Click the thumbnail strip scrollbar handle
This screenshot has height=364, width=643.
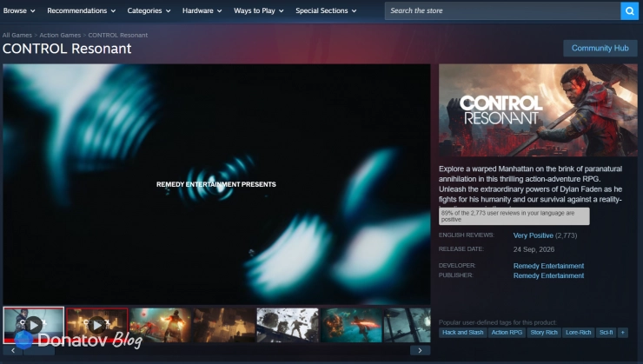pos(39,350)
